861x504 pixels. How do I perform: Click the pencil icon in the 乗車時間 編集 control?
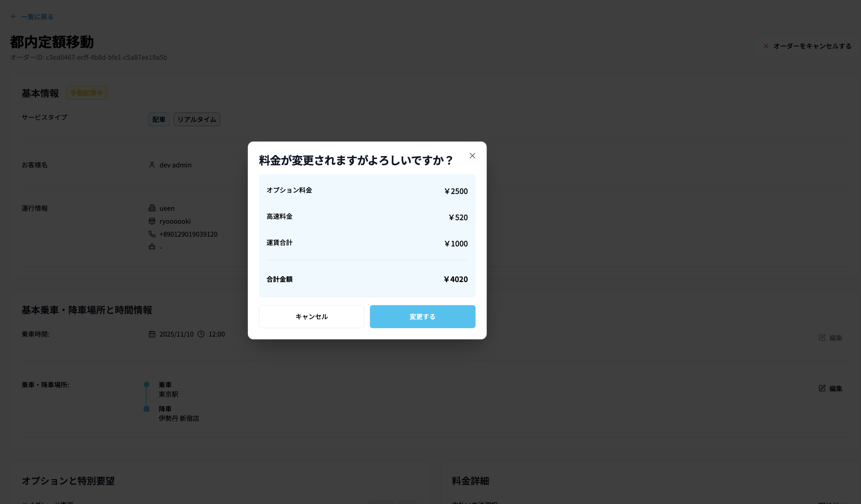pyautogui.click(x=822, y=337)
